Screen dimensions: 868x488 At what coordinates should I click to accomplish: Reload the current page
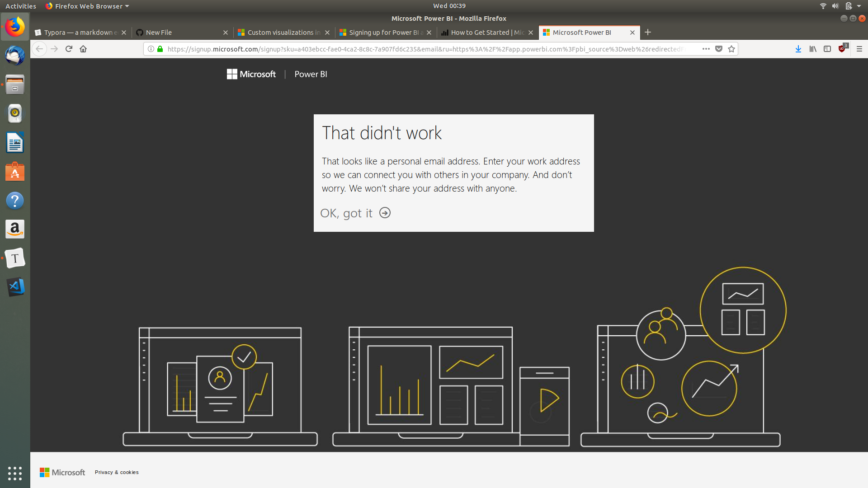click(x=69, y=49)
